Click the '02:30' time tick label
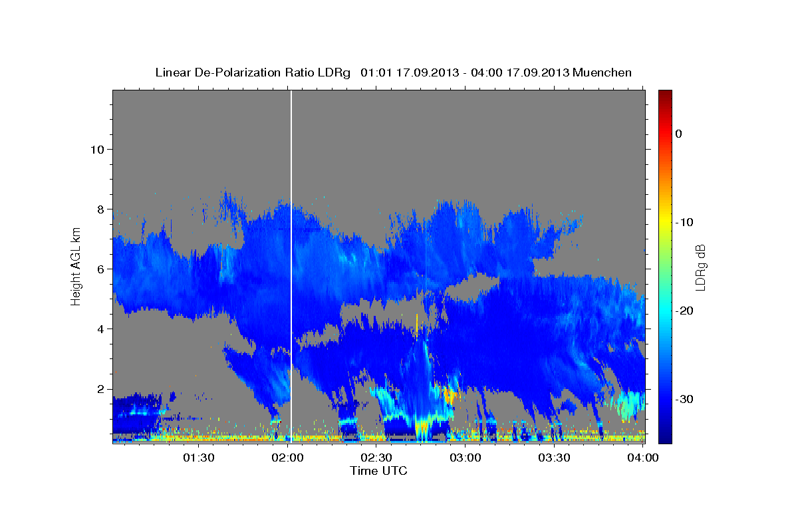 point(376,458)
